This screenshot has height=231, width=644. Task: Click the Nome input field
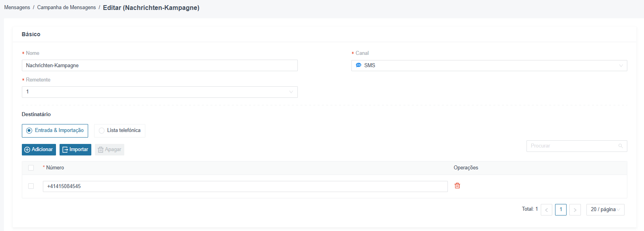pos(160,66)
